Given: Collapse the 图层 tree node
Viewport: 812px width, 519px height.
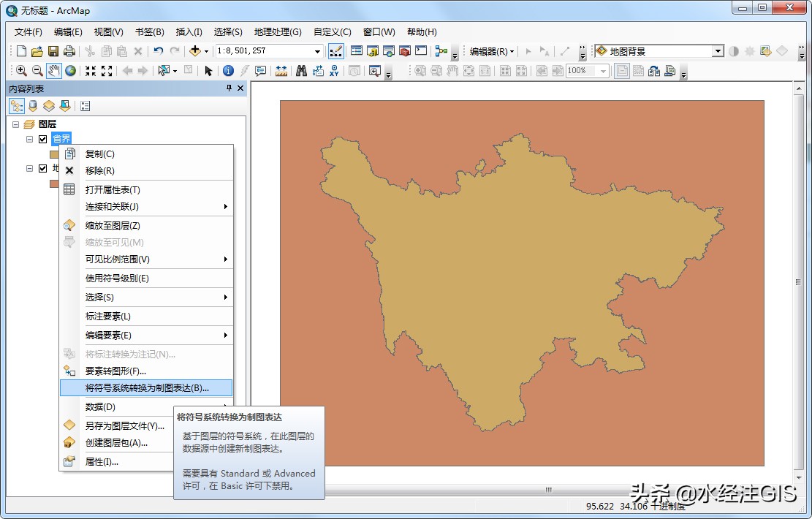Looking at the screenshot, I should coord(17,124).
